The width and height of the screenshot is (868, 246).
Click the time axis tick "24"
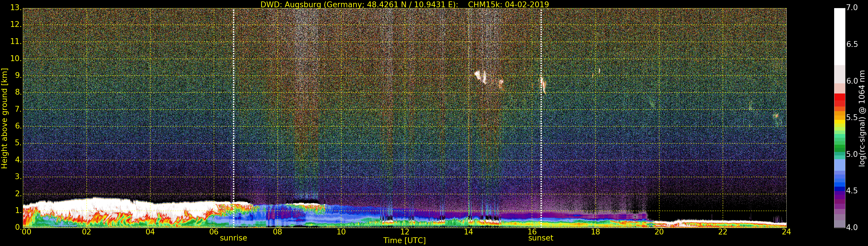click(x=786, y=232)
